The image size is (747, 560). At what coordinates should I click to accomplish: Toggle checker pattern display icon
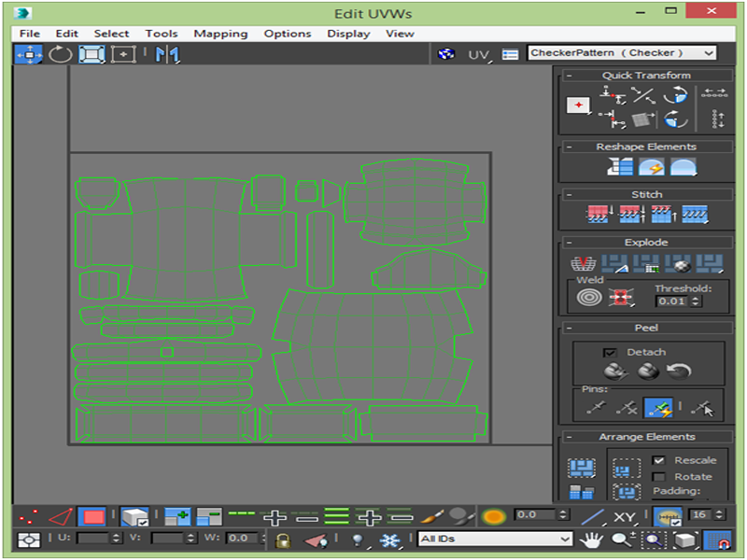pos(446,54)
